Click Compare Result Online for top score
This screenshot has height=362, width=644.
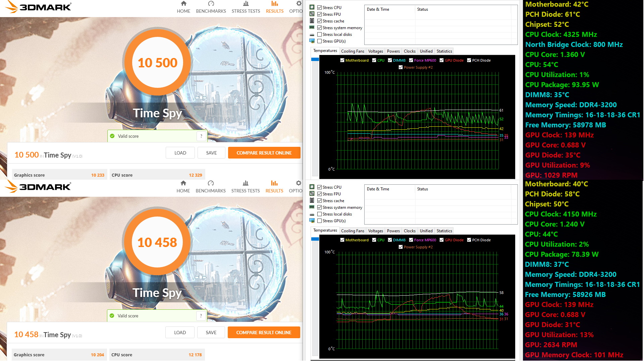pyautogui.click(x=264, y=153)
